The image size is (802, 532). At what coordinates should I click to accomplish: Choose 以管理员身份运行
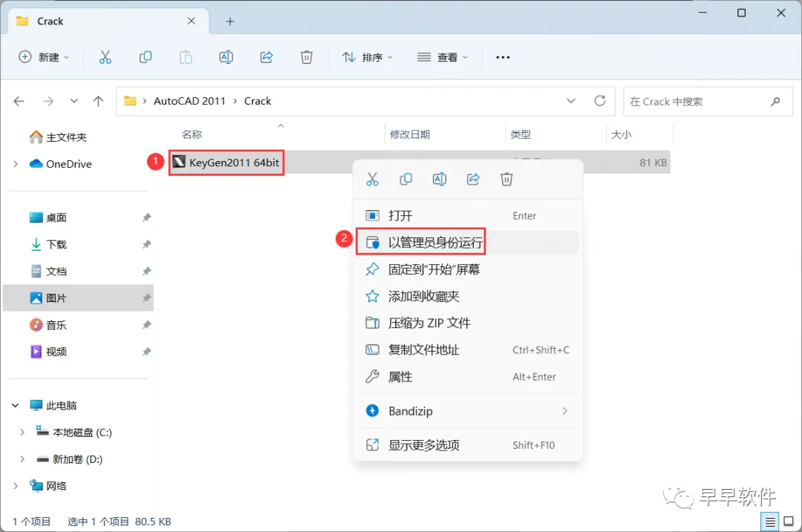pyautogui.click(x=468, y=242)
